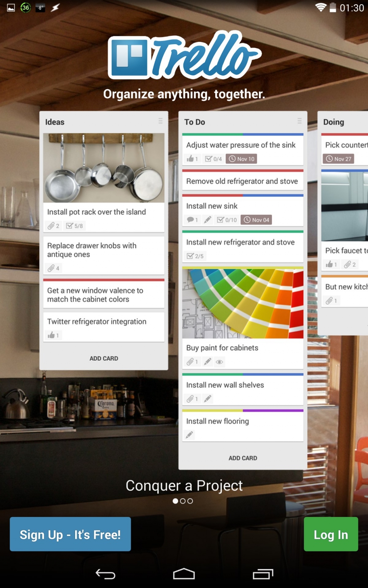Tap the Sign Up - It's Free! button

(70, 534)
